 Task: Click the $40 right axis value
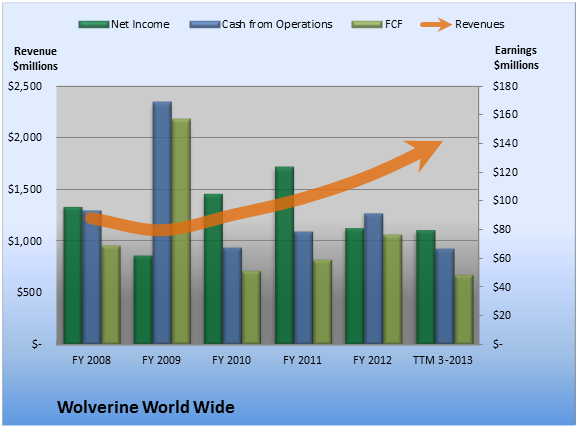502,287
